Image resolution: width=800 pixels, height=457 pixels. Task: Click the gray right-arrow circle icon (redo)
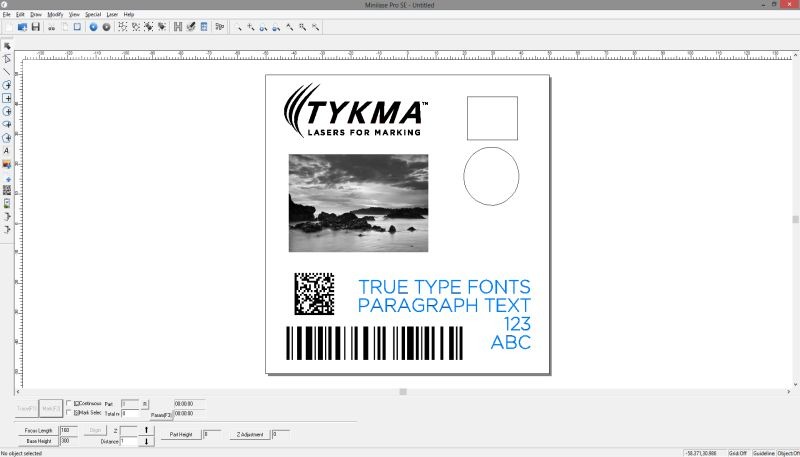[x=106, y=27]
